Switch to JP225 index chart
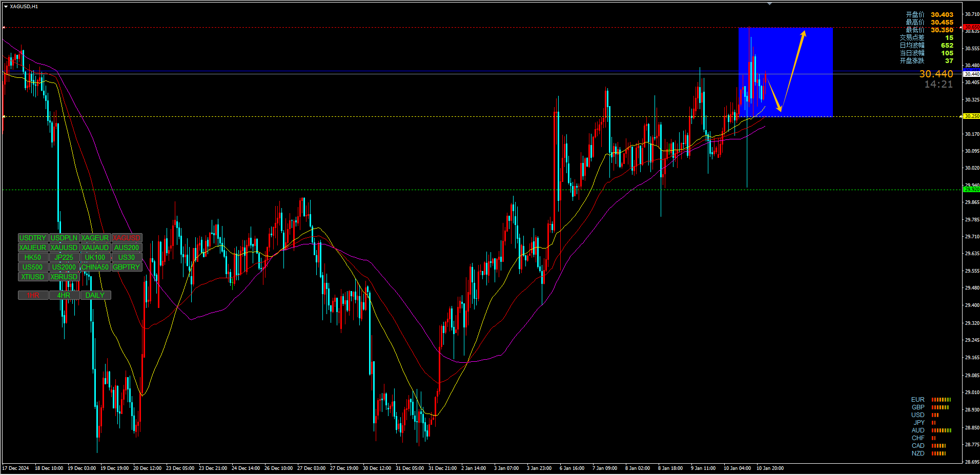980x475 pixels. pyautogui.click(x=64, y=257)
